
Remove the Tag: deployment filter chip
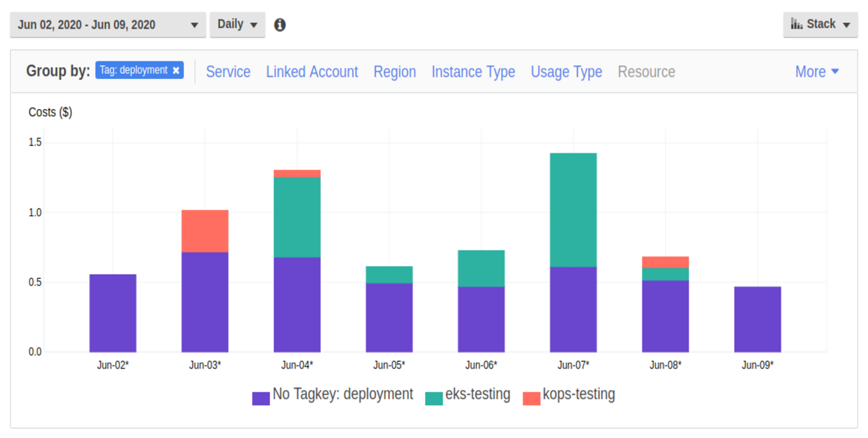coord(176,71)
